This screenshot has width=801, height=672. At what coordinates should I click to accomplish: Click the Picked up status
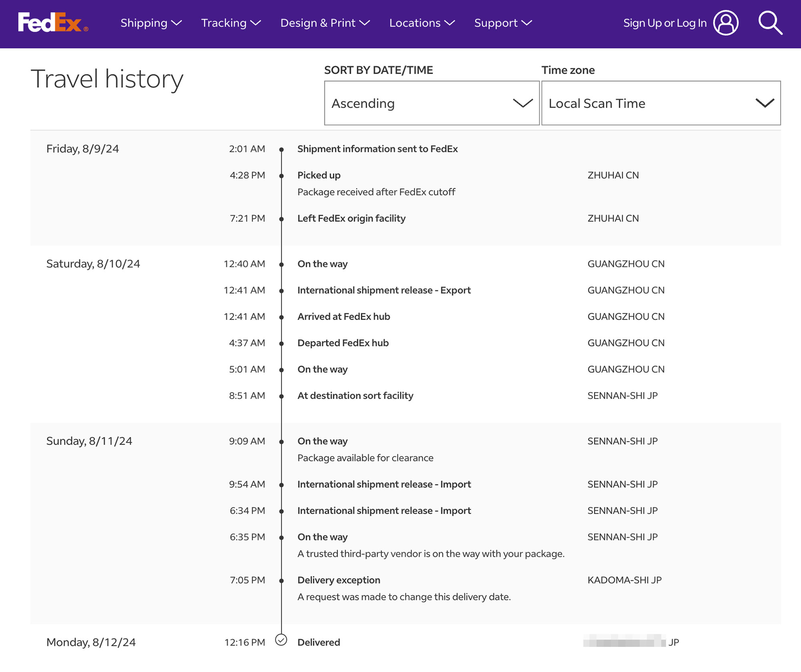pos(319,175)
